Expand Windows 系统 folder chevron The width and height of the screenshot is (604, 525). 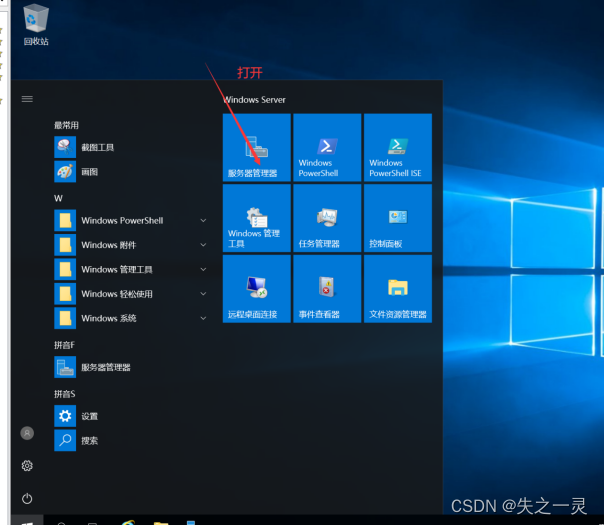203,318
